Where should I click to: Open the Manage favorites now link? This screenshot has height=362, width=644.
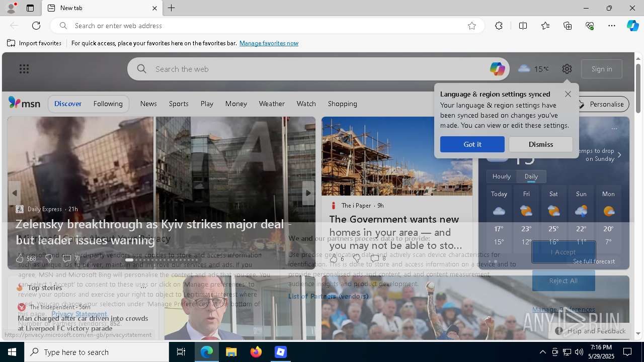click(x=269, y=43)
